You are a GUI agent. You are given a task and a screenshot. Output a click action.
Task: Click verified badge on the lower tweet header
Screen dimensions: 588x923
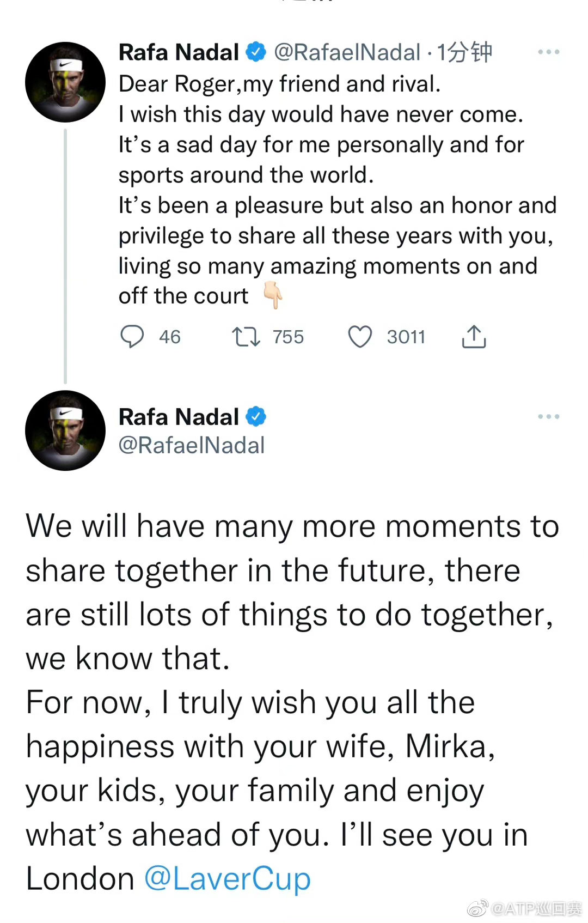pyautogui.click(x=256, y=417)
